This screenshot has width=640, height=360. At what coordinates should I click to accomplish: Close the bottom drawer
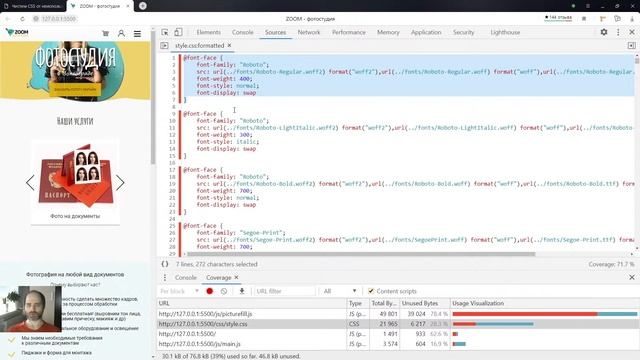[x=632, y=278]
